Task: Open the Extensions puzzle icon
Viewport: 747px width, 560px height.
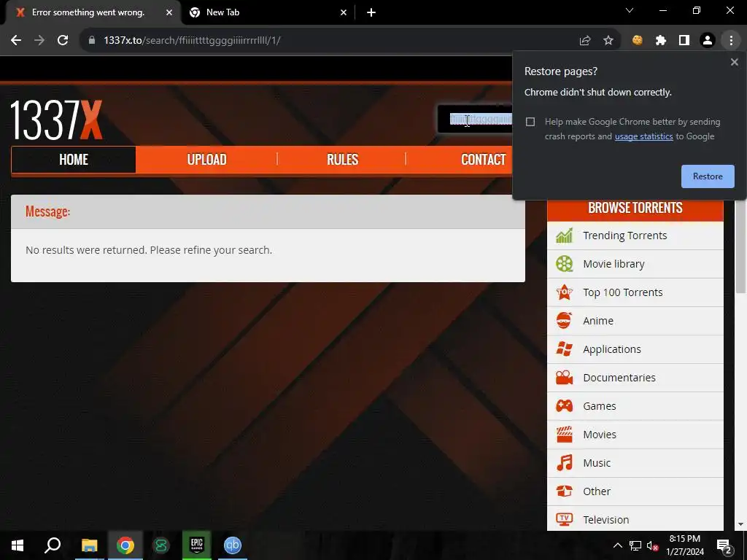Action: coord(661,41)
